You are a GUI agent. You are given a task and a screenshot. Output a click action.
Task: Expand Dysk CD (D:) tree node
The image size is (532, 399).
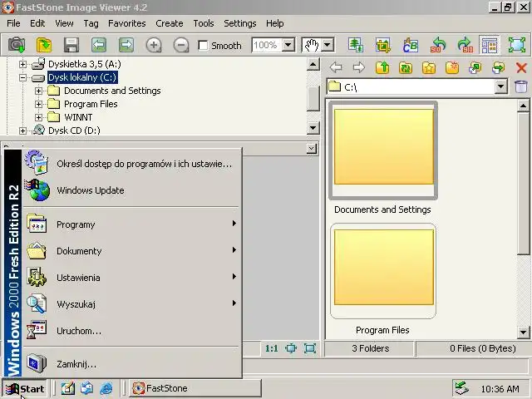pos(22,131)
